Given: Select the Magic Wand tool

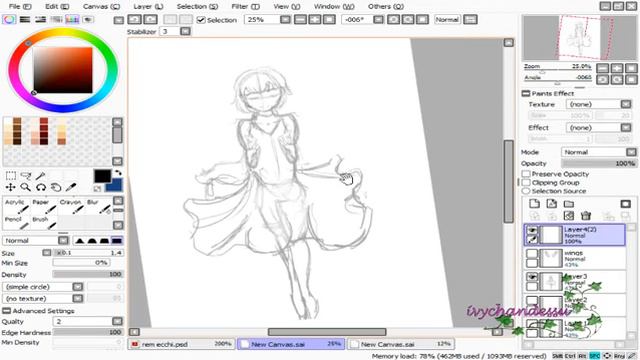Looking at the screenshot, I should 40,176.
